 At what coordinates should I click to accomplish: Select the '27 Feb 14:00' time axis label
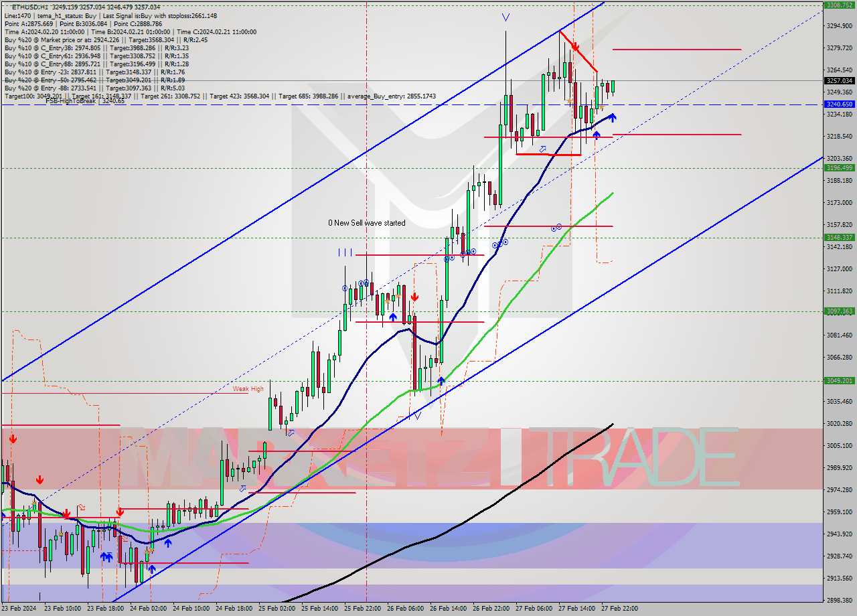coord(577,609)
